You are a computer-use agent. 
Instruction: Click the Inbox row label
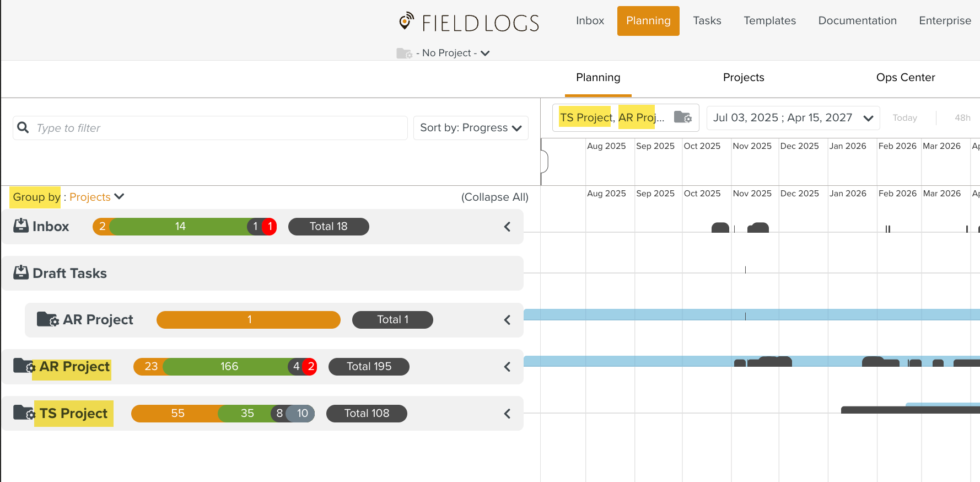pyautogui.click(x=51, y=227)
